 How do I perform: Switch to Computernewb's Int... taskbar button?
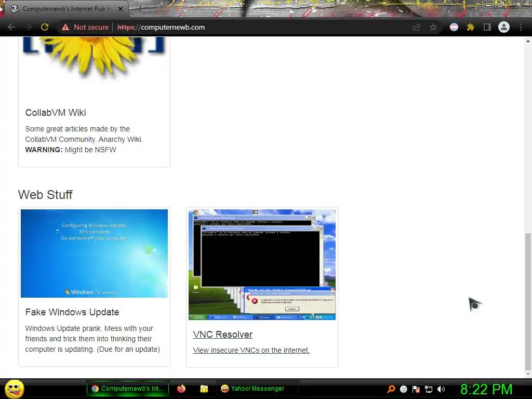tap(128, 389)
